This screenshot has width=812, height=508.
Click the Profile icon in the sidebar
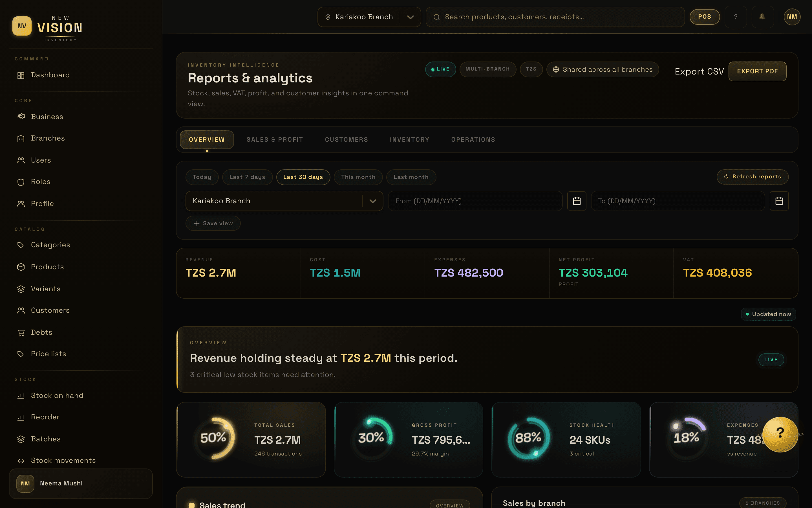coord(21,203)
